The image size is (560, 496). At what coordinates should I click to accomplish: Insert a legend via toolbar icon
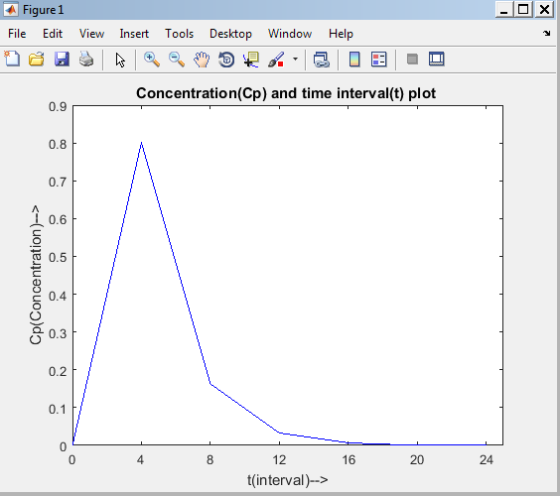tap(379, 59)
